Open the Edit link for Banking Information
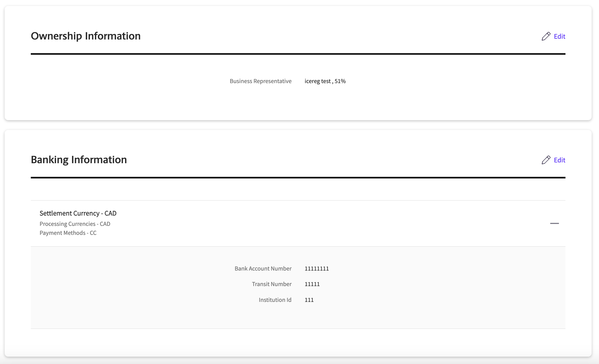This screenshot has width=599, height=364. 559,160
